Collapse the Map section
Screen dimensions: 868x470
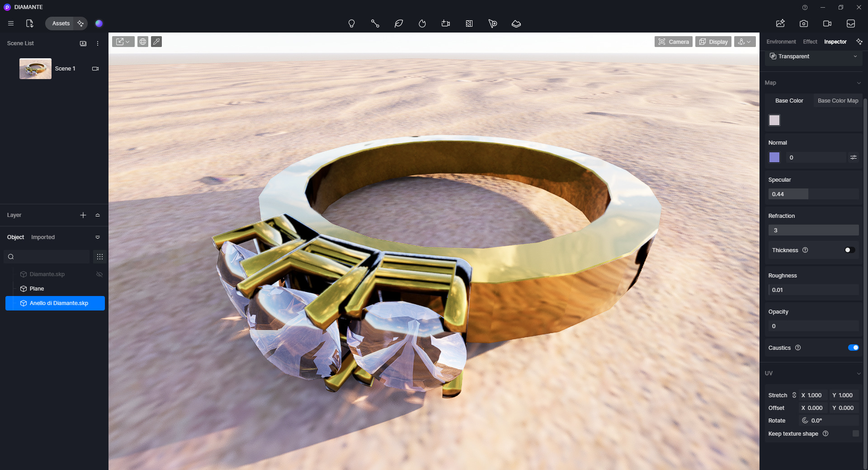[859, 83]
